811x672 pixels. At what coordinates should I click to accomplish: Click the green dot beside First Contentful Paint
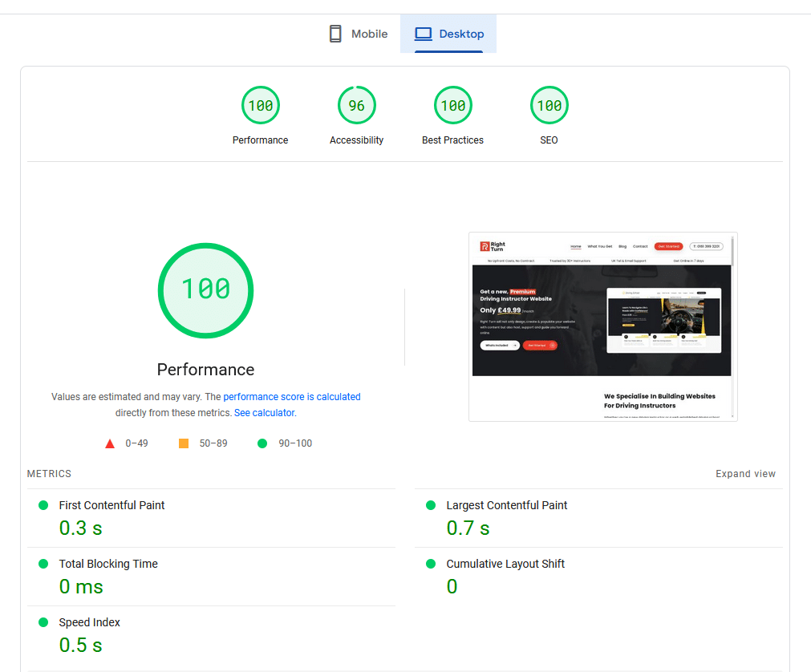coord(43,505)
